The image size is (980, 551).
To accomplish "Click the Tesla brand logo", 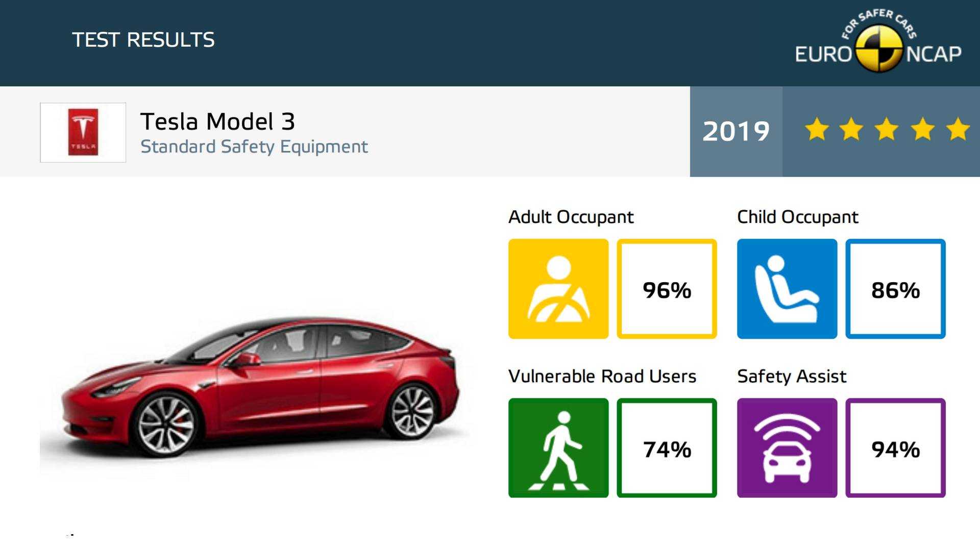I will pyautogui.click(x=83, y=132).
